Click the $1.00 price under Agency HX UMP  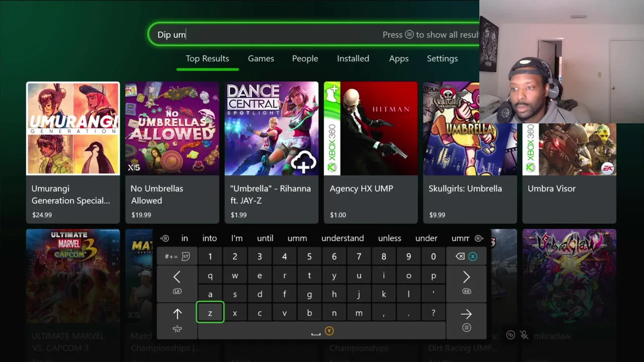(x=338, y=215)
